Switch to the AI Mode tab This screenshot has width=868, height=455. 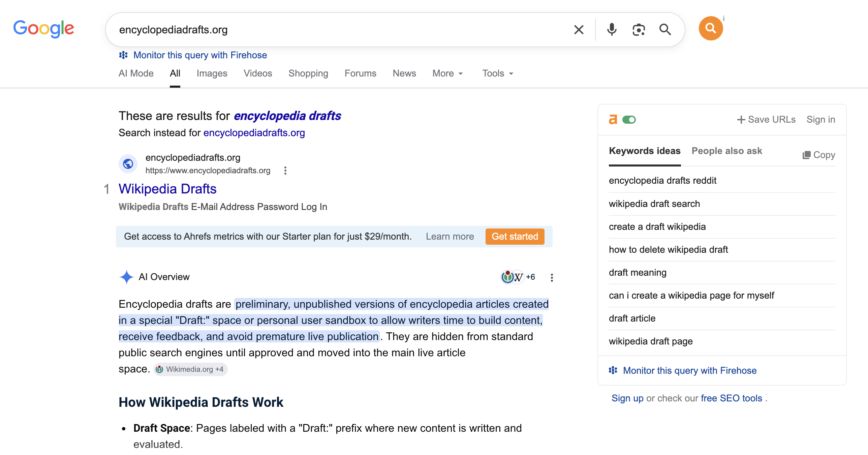[136, 73]
